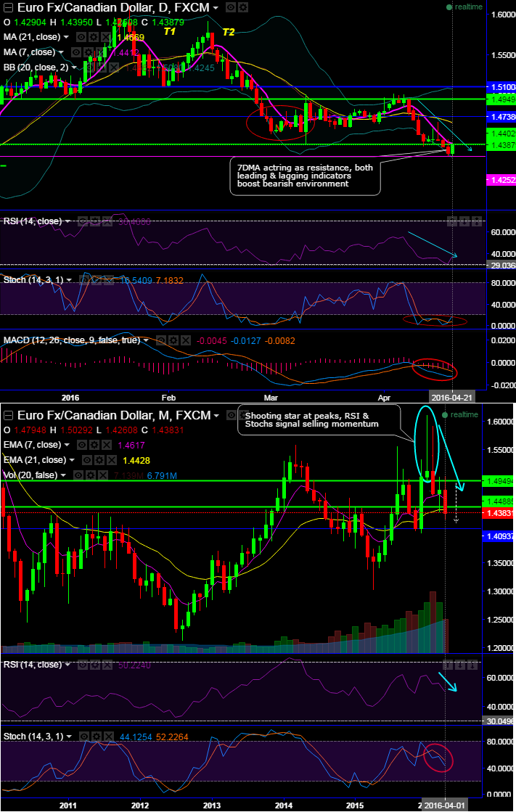
Task: Hide EMA (21, close) using its eye icon
Action: coord(87,460)
